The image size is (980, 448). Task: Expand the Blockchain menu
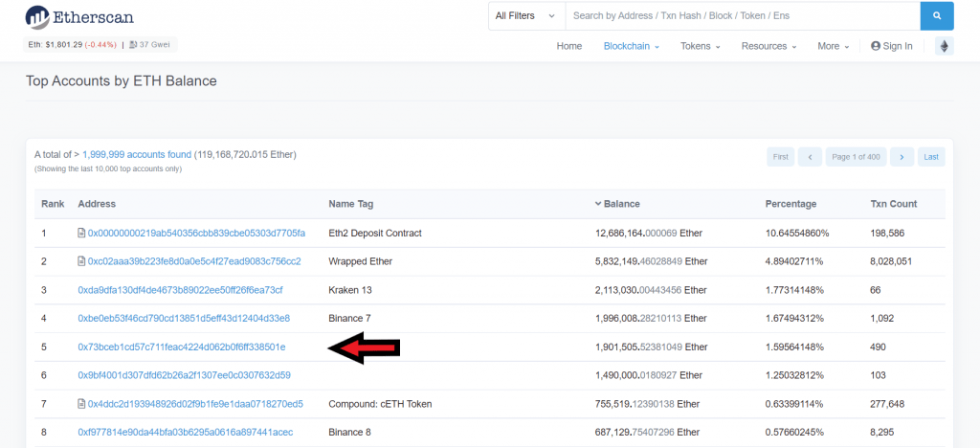[631, 46]
